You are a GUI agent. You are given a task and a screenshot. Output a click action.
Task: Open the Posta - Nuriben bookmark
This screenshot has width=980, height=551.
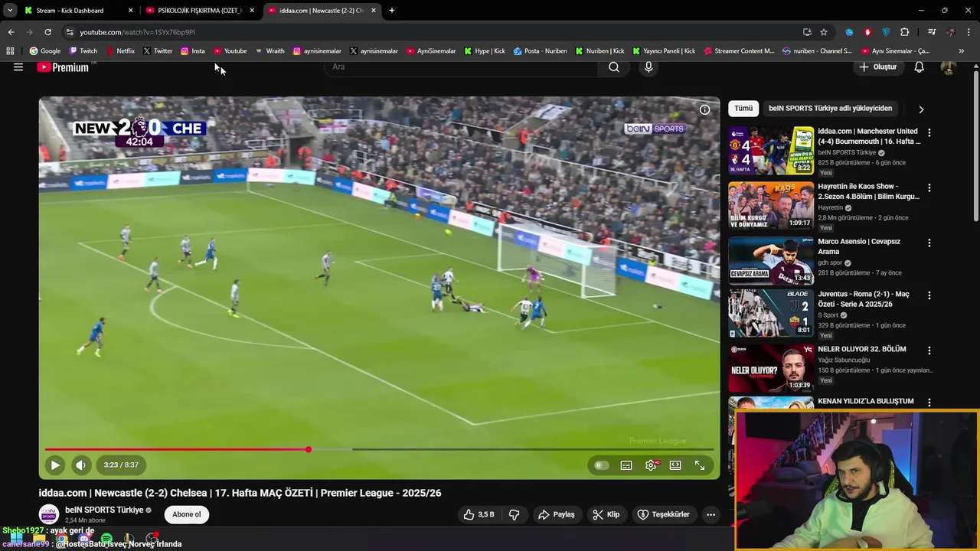(540, 51)
